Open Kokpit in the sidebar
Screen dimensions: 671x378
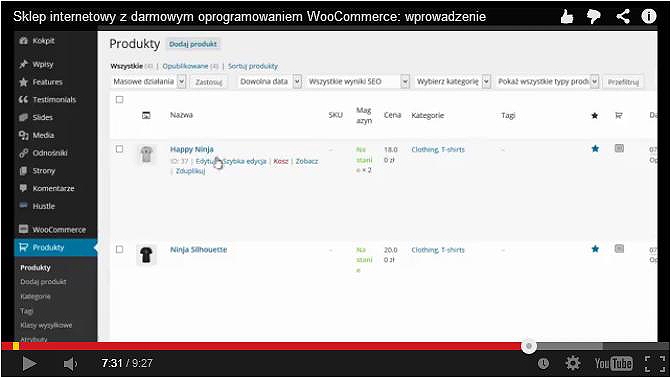coord(43,41)
